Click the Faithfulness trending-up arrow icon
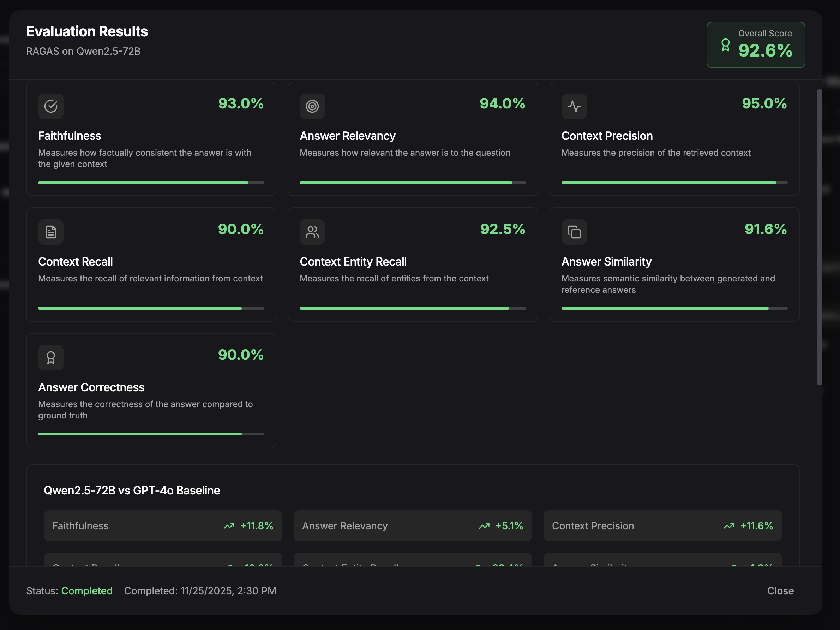This screenshot has height=630, width=840. (229, 526)
